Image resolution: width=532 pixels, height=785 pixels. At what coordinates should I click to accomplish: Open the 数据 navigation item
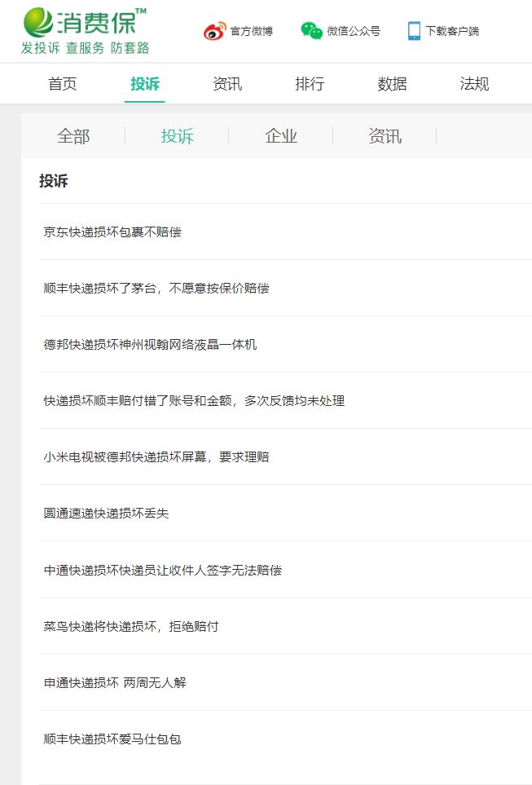(x=392, y=84)
